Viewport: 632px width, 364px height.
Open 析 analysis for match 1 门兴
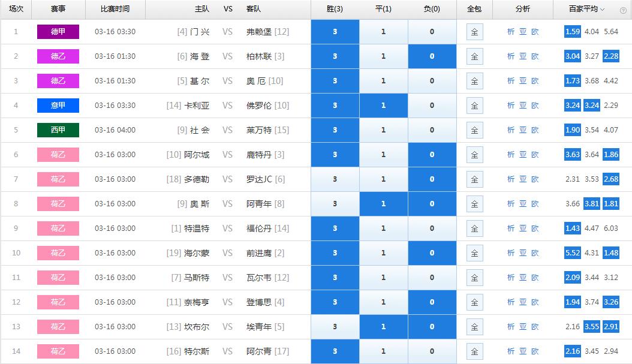(x=511, y=32)
